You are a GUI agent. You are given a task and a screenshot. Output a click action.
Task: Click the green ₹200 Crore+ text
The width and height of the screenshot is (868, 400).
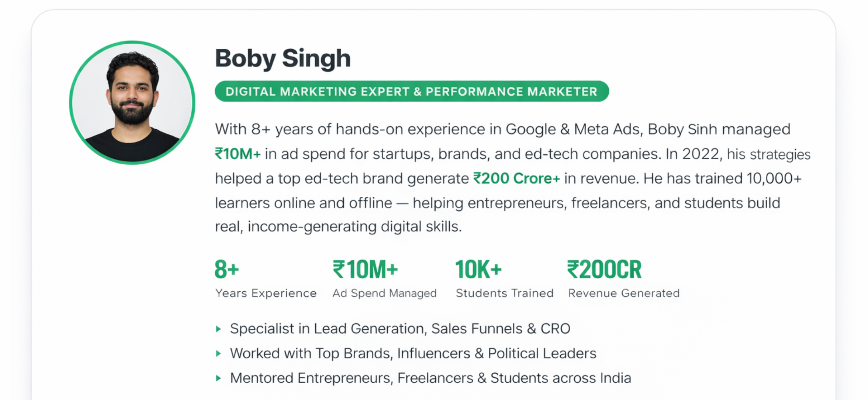(516, 178)
